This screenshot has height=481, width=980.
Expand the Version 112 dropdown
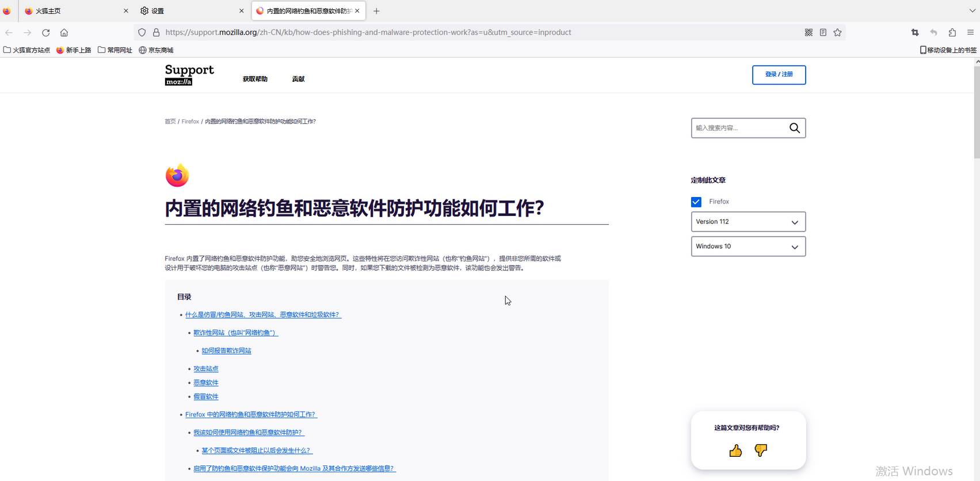pyautogui.click(x=748, y=222)
